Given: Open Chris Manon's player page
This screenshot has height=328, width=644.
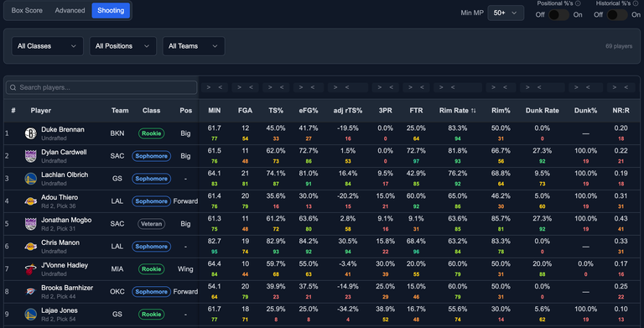Looking at the screenshot, I should tap(60, 242).
